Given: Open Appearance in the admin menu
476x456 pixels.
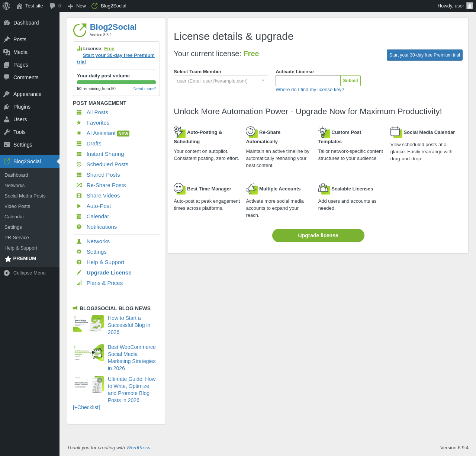Looking at the screenshot, I should [30, 94].
